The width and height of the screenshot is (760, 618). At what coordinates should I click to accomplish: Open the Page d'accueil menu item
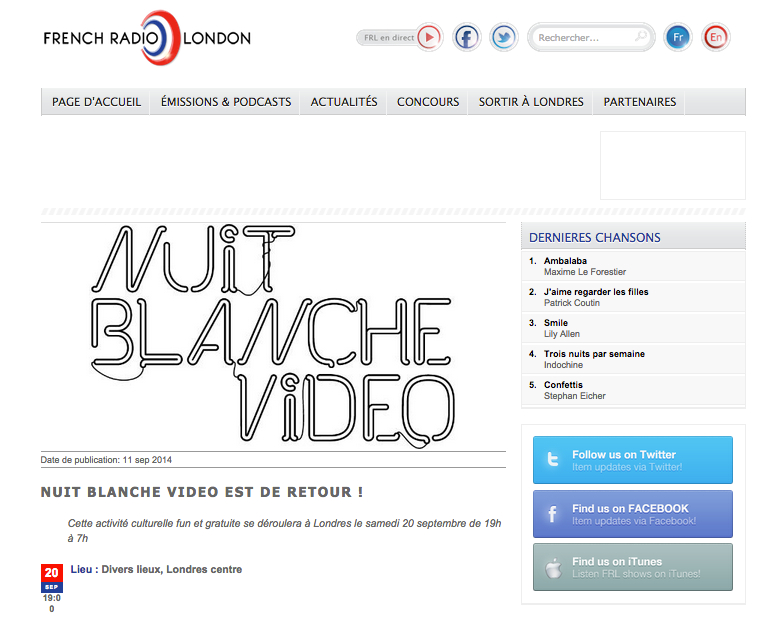tap(96, 102)
